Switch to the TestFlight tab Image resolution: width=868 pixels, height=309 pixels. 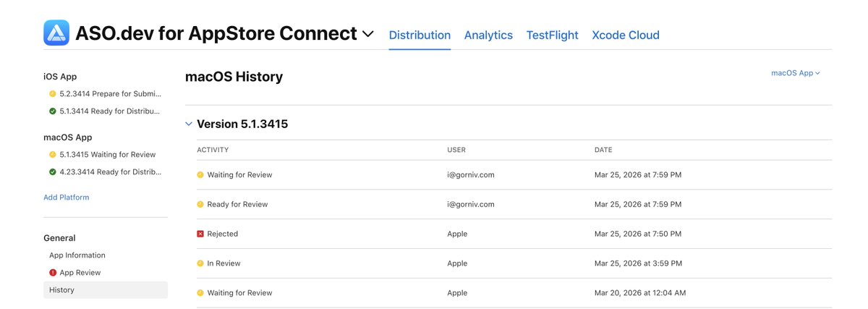point(552,35)
